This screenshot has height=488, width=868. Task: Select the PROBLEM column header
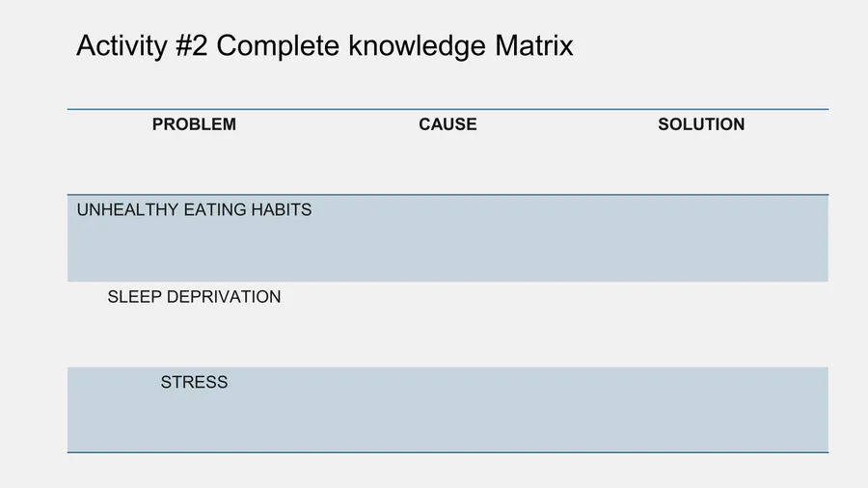coord(194,124)
